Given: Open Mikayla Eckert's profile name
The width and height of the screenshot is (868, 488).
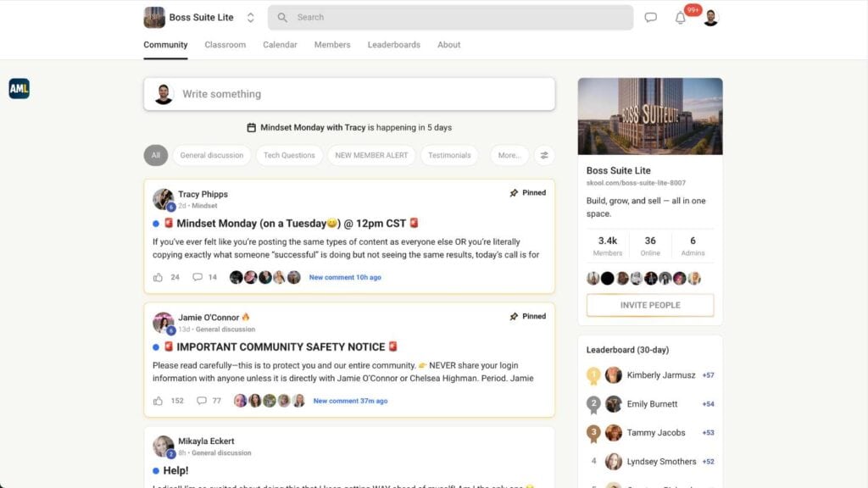Looking at the screenshot, I should pyautogui.click(x=206, y=441).
